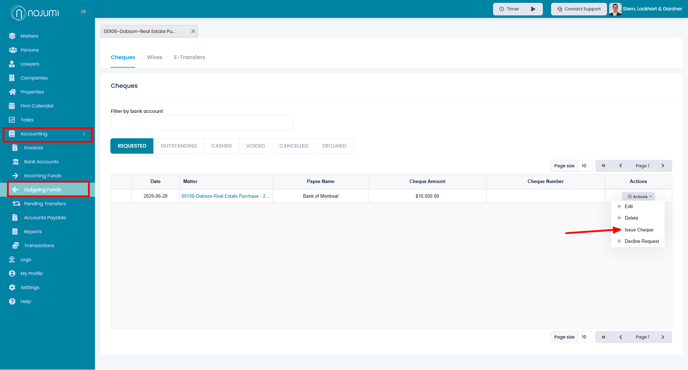Collapse the sidebar with double chevron

[83, 12]
